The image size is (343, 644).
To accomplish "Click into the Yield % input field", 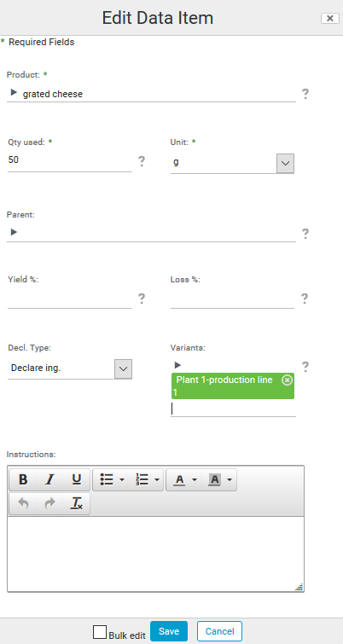I will coord(70,299).
